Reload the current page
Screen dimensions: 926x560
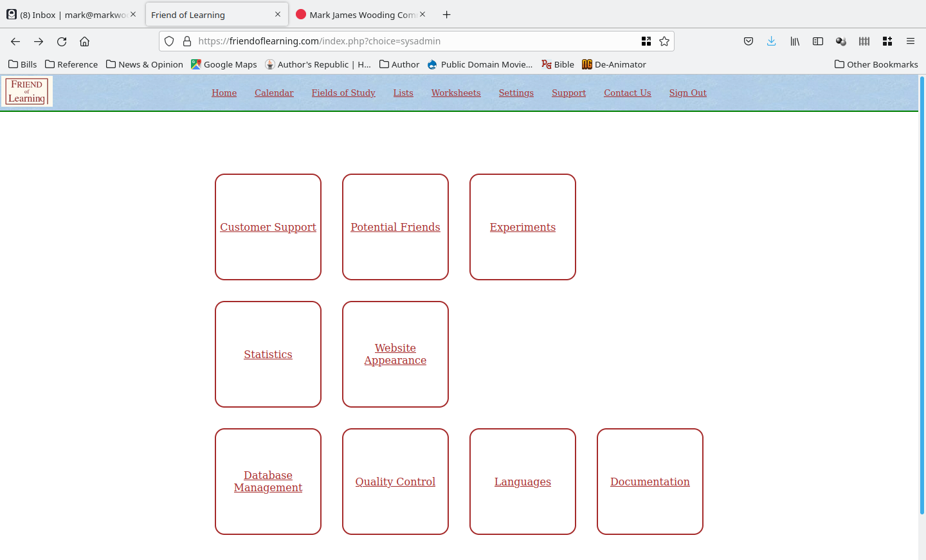[x=62, y=41]
